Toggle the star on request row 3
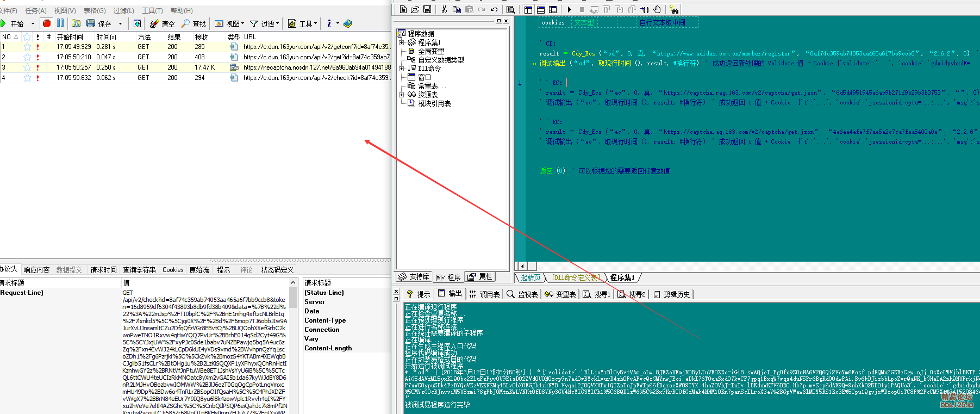The image size is (980, 414). [x=27, y=67]
